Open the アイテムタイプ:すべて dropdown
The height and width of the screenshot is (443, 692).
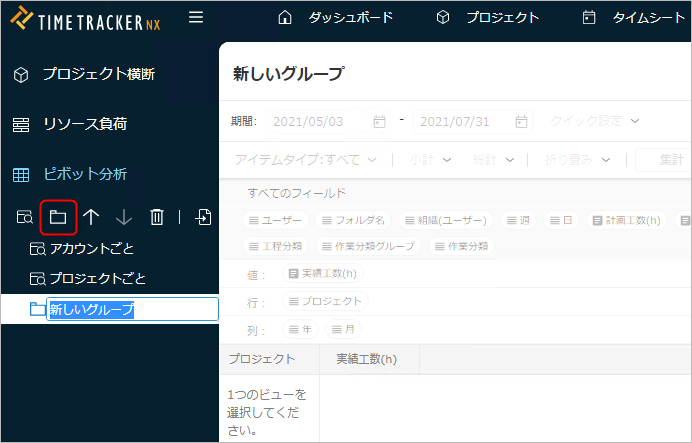coord(306,159)
